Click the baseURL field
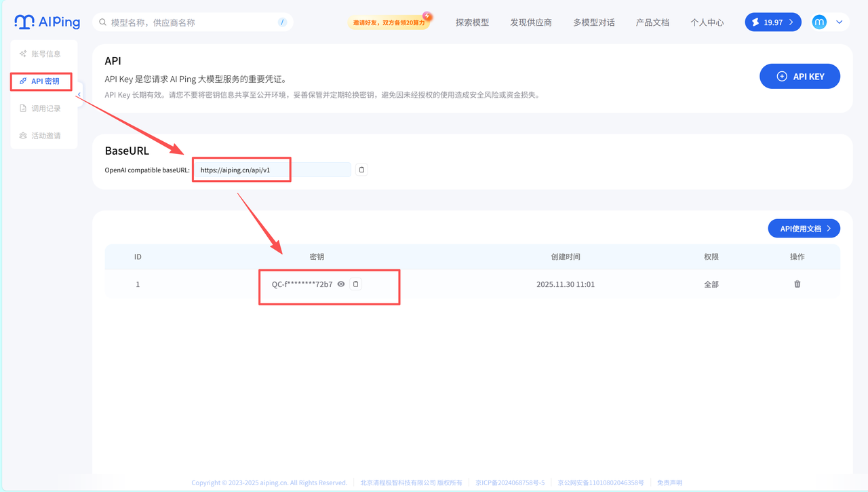Image resolution: width=868 pixels, height=492 pixels. tap(272, 170)
